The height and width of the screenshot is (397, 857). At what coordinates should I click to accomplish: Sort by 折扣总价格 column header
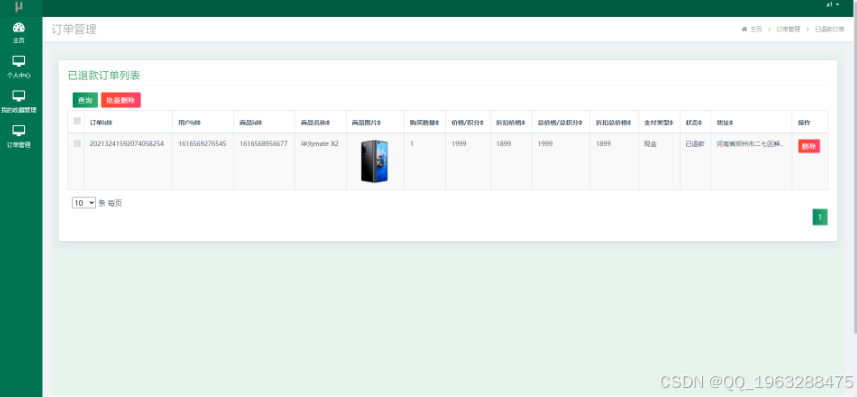point(614,122)
